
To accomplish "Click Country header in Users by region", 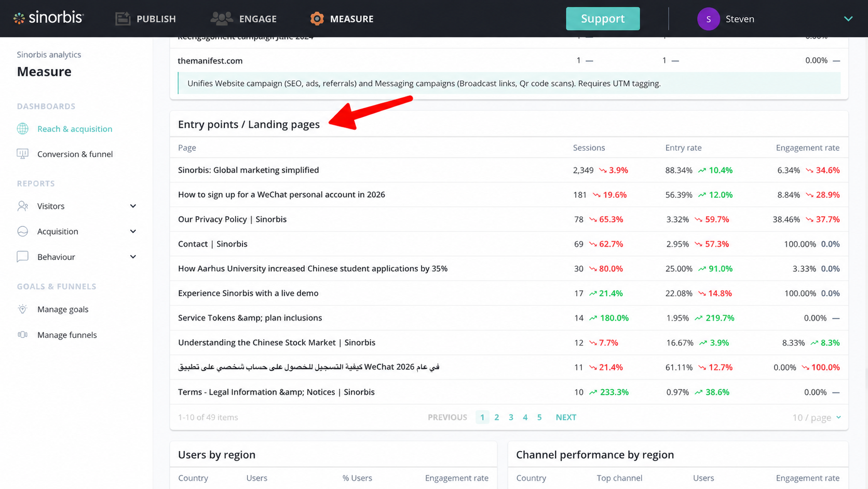I will click(193, 478).
